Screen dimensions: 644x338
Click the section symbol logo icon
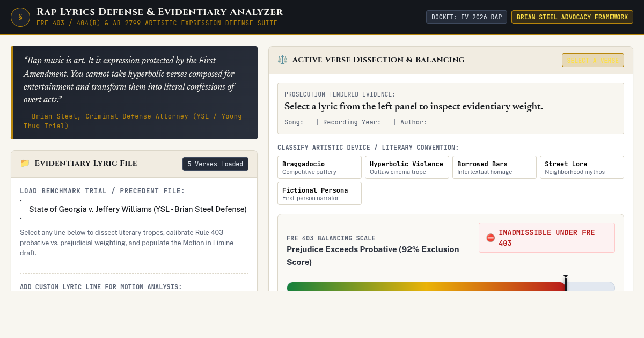click(20, 17)
